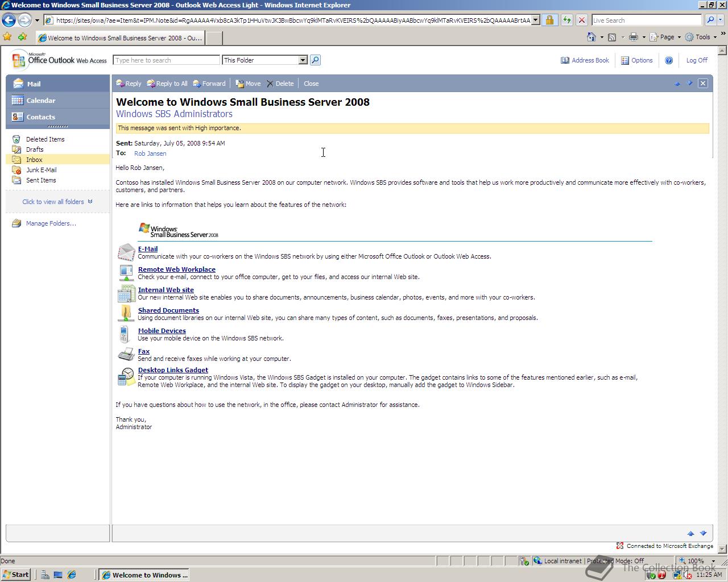Open the Desktop Links Gadget link
Screen dimensions: 728x582
[x=173, y=370]
